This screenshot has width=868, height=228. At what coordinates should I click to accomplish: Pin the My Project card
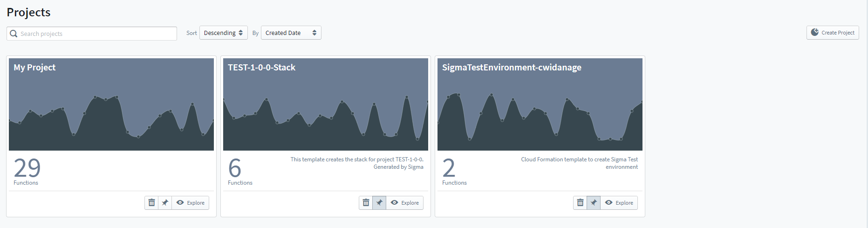pyautogui.click(x=165, y=203)
